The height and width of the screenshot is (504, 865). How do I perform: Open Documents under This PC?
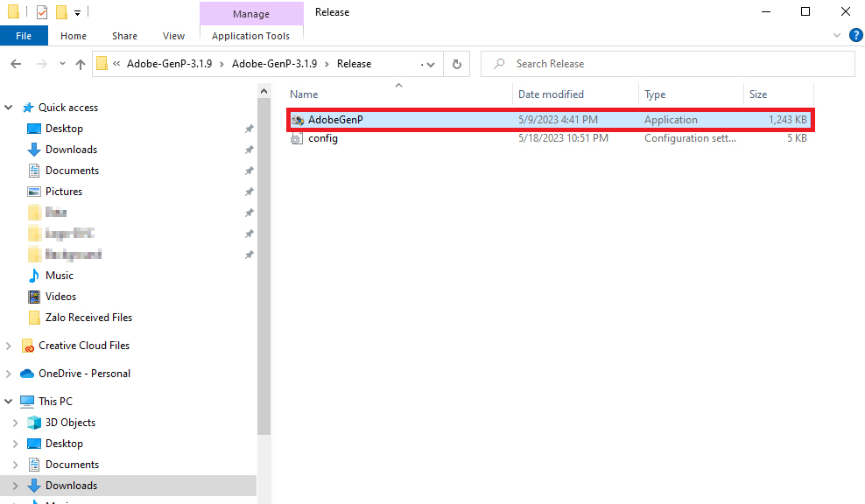72,465
